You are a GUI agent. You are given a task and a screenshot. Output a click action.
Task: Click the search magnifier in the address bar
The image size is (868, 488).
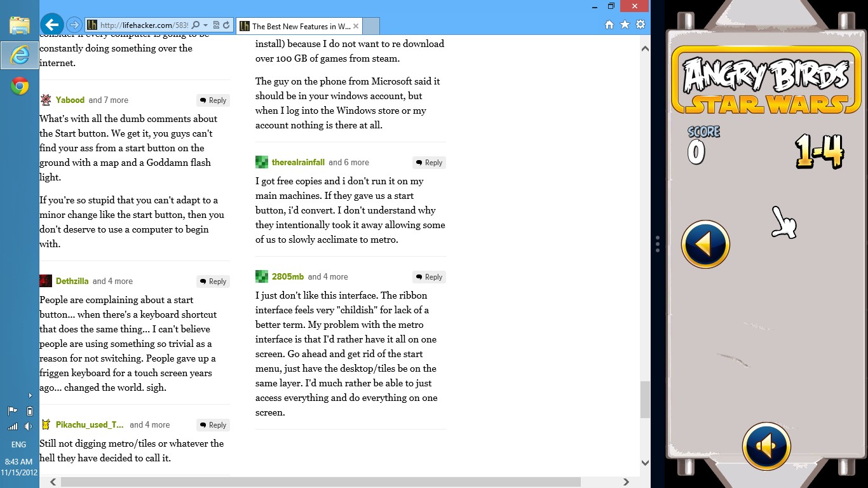click(x=196, y=25)
